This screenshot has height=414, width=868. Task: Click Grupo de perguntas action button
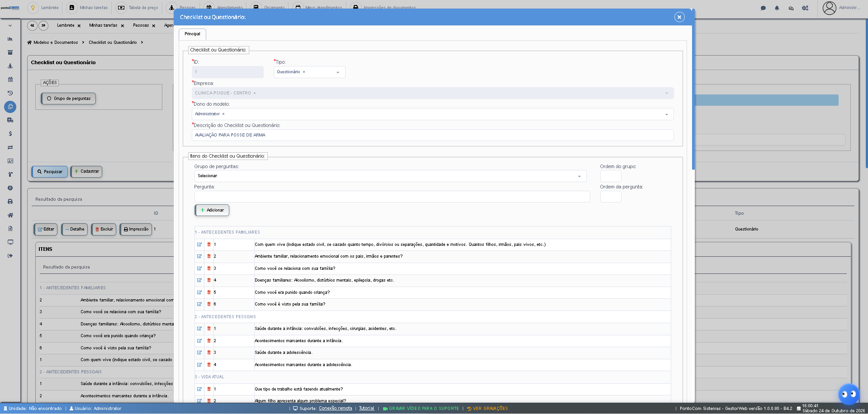pos(68,99)
